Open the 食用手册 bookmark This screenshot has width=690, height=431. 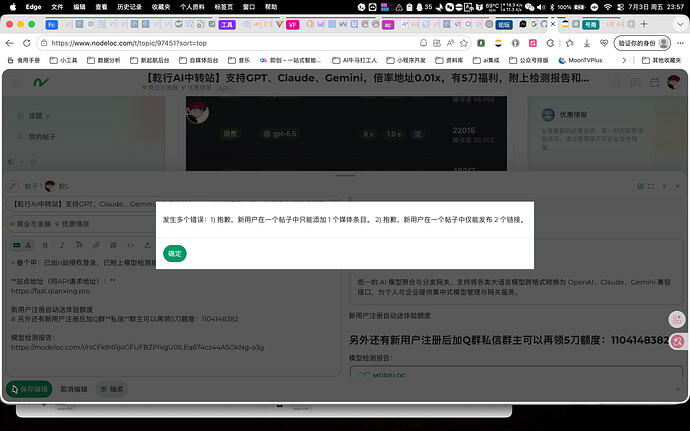pos(24,60)
